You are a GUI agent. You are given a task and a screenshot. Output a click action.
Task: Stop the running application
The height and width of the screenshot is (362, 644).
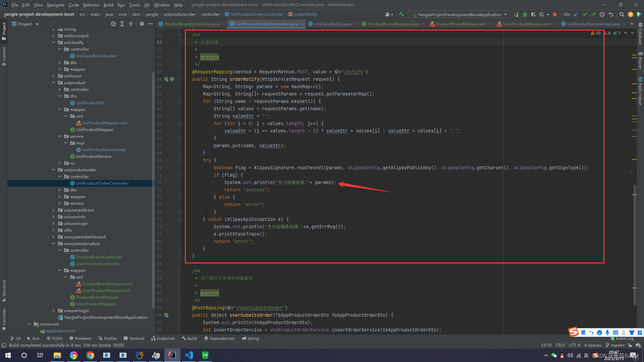(555, 14)
